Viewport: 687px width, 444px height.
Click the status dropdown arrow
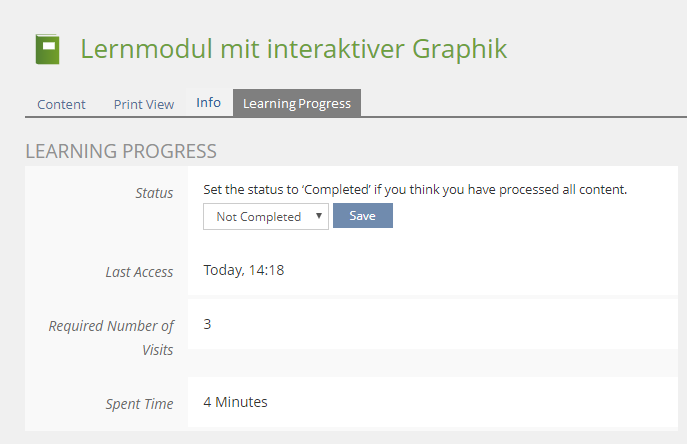(318, 216)
